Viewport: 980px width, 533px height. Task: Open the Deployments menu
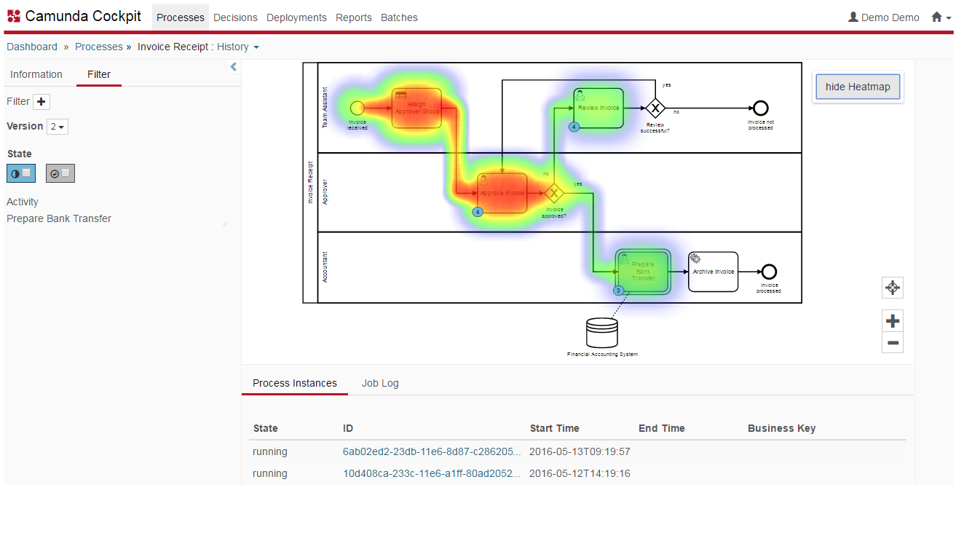[x=296, y=17]
